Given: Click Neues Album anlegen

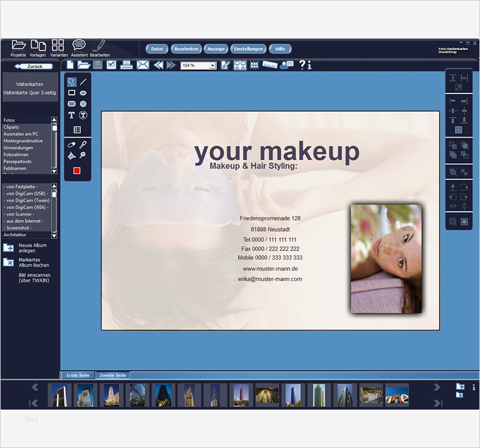Looking at the screenshot, I should 32,248.
